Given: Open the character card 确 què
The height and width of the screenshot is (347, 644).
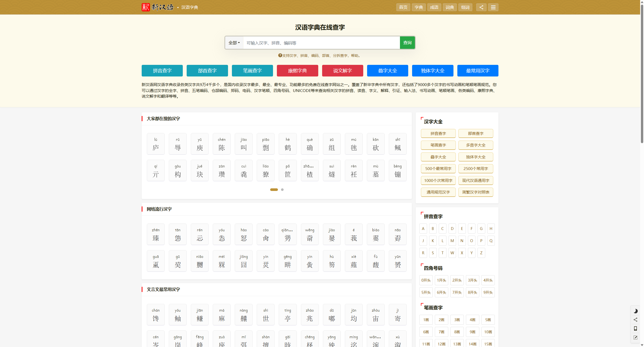Looking at the screenshot, I should coord(310,144).
